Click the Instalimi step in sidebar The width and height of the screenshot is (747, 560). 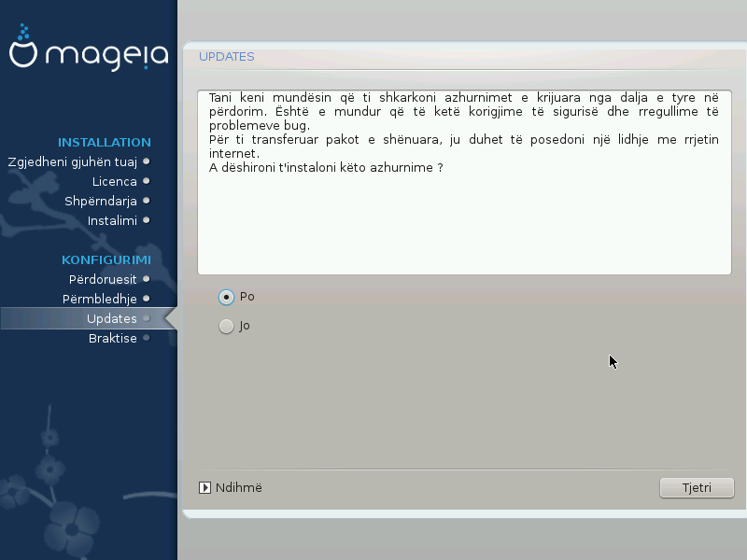click(112, 220)
